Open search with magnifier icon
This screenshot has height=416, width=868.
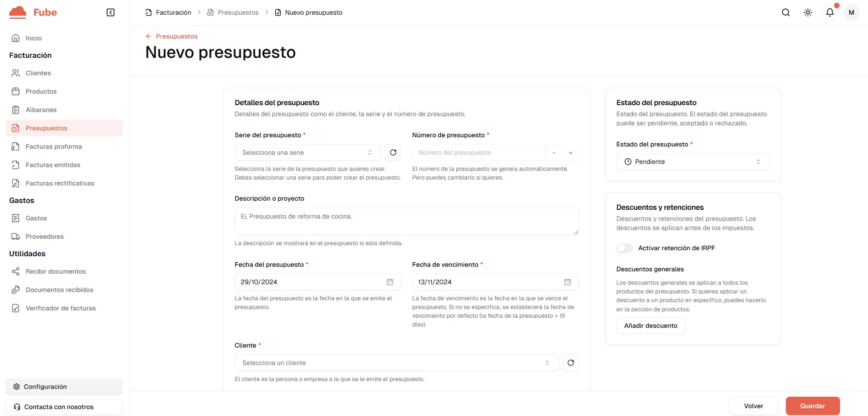[786, 12]
